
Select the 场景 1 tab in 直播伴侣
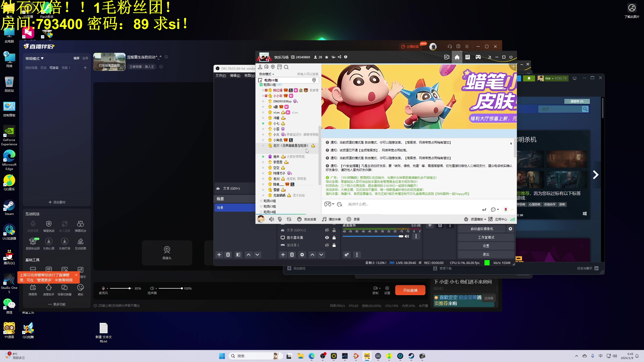66,68
